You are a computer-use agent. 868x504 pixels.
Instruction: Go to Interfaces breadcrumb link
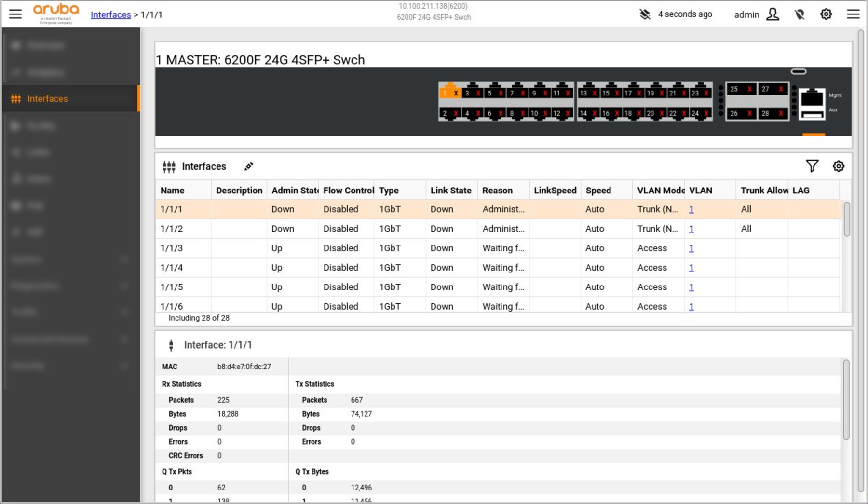(x=111, y=14)
